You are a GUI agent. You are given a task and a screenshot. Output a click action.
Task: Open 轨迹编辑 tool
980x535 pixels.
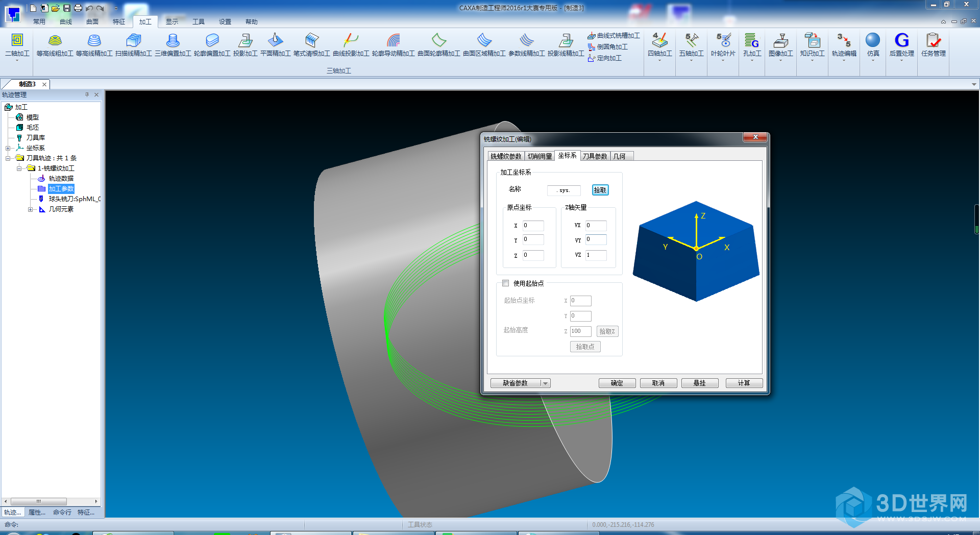[x=844, y=47]
